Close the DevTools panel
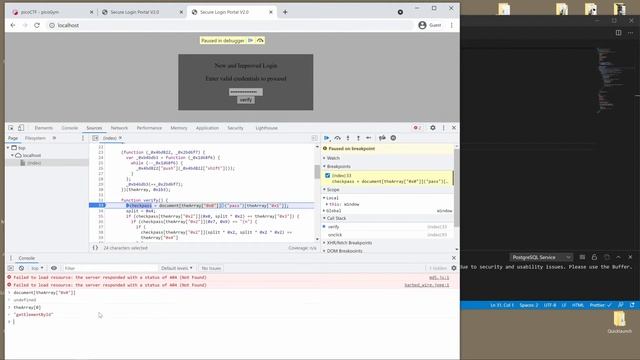 (x=454, y=128)
